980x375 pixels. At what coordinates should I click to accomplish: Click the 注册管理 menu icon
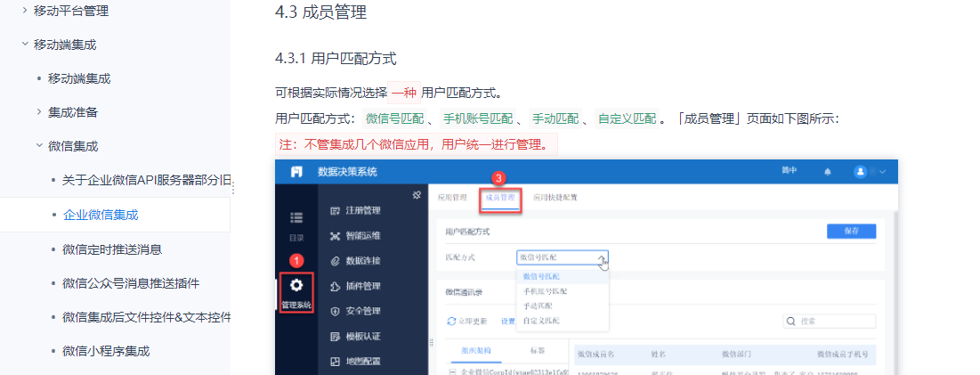click(x=334, y=210)
